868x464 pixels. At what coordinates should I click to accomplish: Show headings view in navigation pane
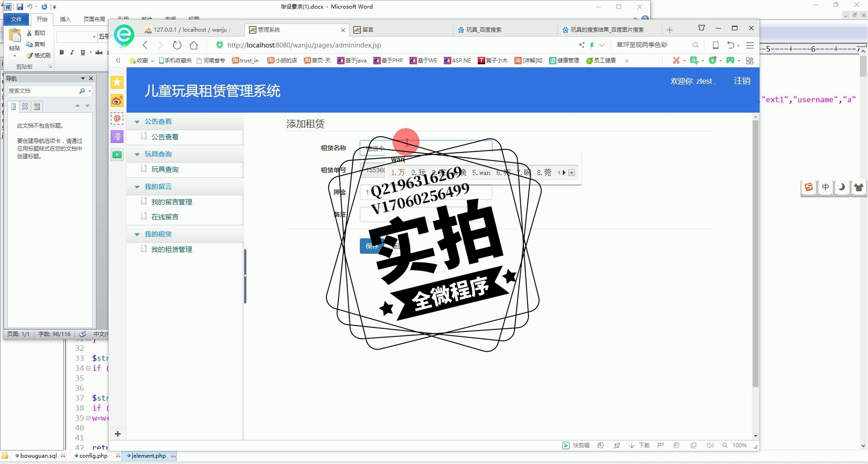(x=14, y=106)
